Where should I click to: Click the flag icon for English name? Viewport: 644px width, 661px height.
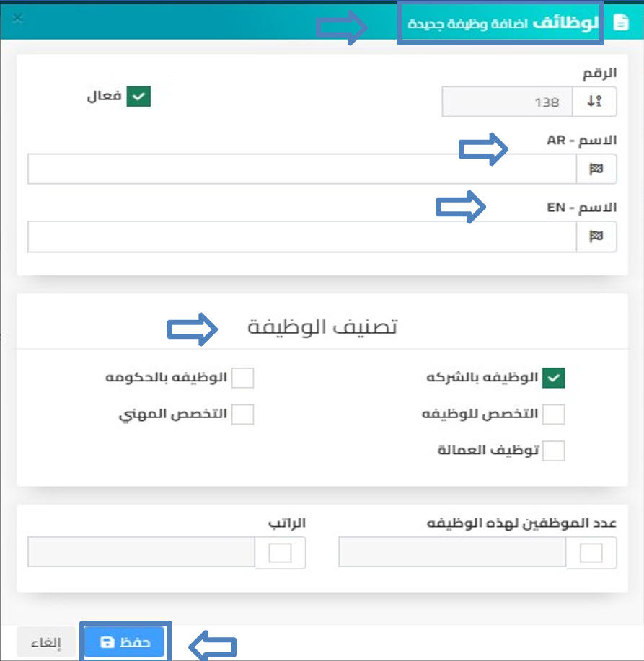pyautogui.click(x=596, y=236)
